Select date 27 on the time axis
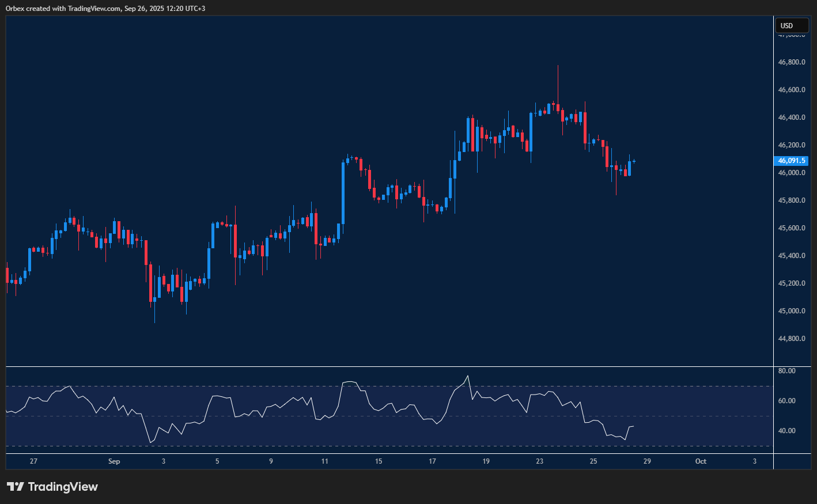The height and width of the screenshot is (504, 817). click(33, 461)
